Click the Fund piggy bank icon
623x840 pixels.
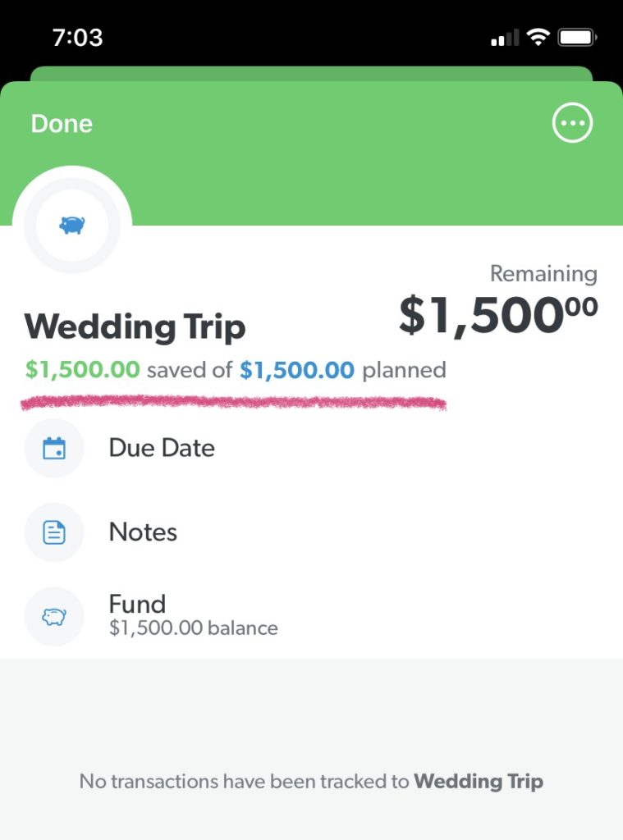pyautogui.click(x=54, y=617)
